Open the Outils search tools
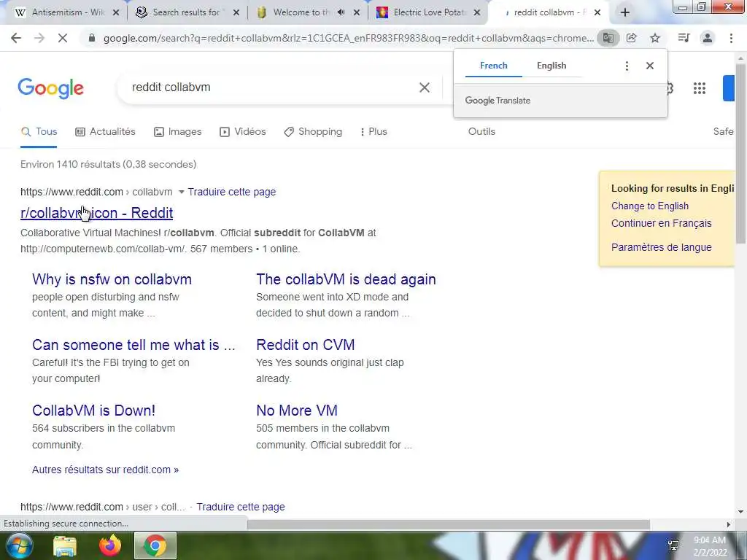Screen dimensions: 747x560 click(481, 131)
